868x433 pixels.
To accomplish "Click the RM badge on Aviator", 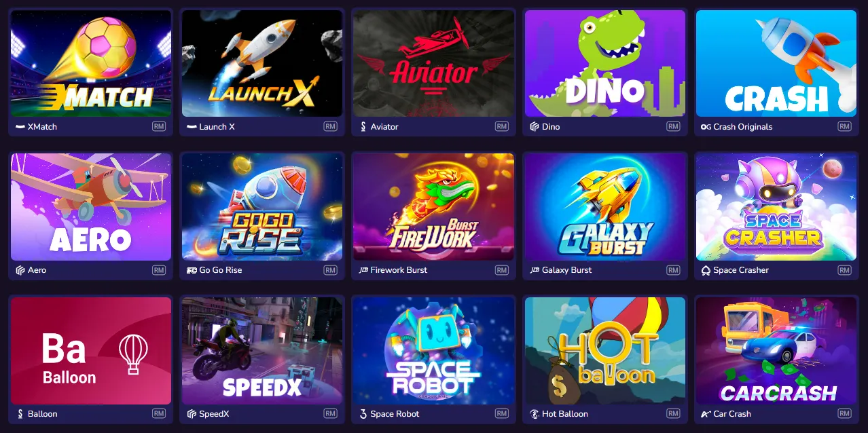I will pyautogui.click(x=502, y=127).
